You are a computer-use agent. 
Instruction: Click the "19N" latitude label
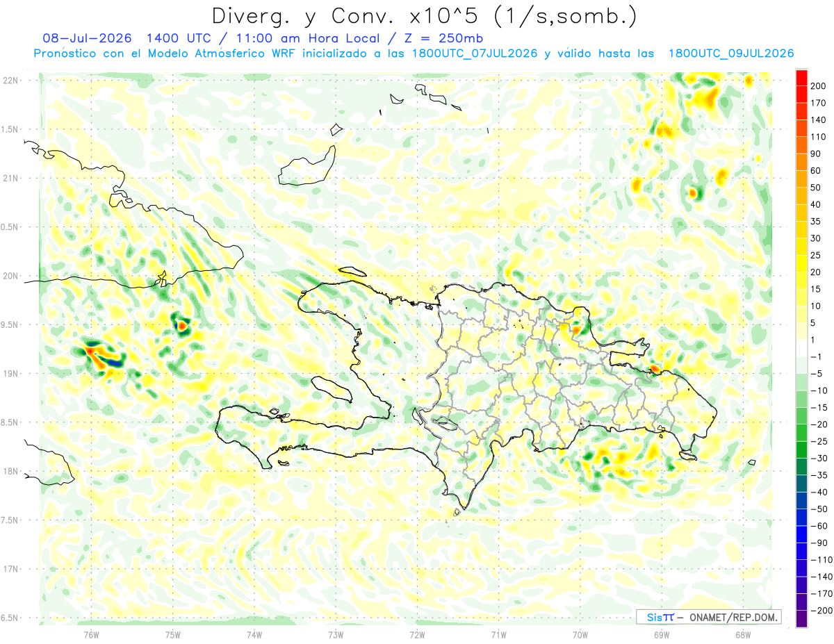tap(10, 373)
